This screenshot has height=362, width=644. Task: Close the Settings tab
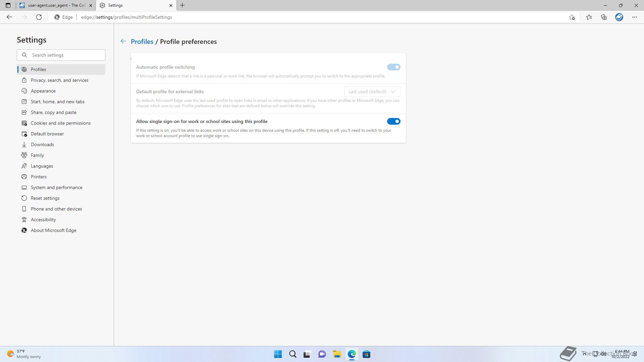click(171, 5)
